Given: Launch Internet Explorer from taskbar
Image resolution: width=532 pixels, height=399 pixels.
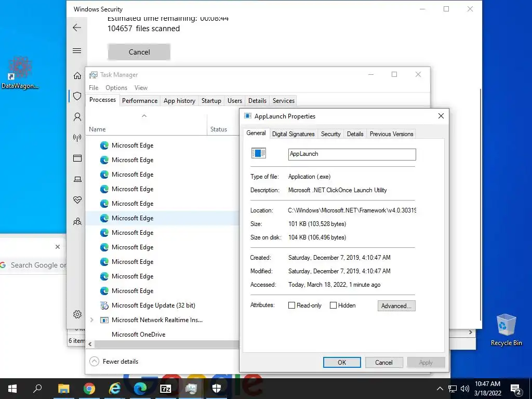Looking at the screenshot, I should point(115,389).
